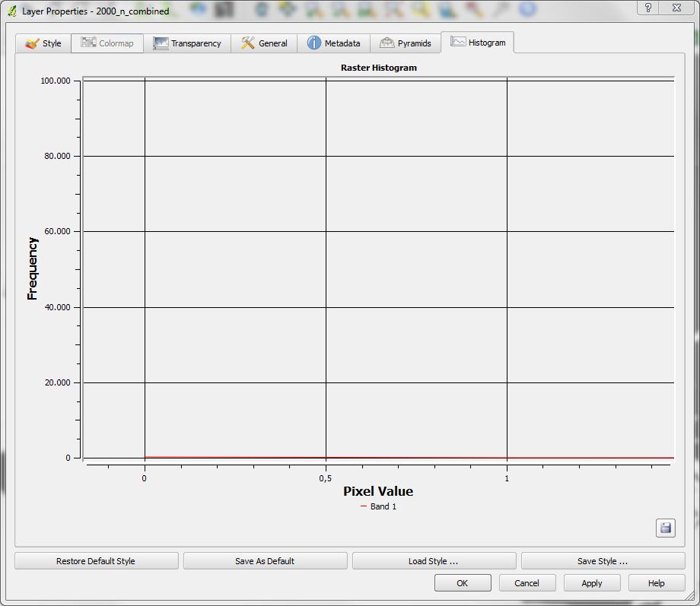700x606 pixels.
Task: Click Restore Default Style button
Action: [x=96, y=561]
